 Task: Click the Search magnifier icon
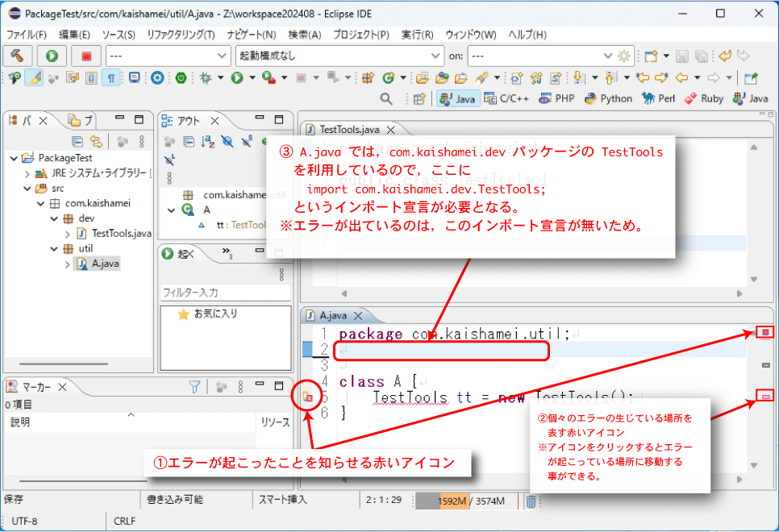(x=386, y=98)
